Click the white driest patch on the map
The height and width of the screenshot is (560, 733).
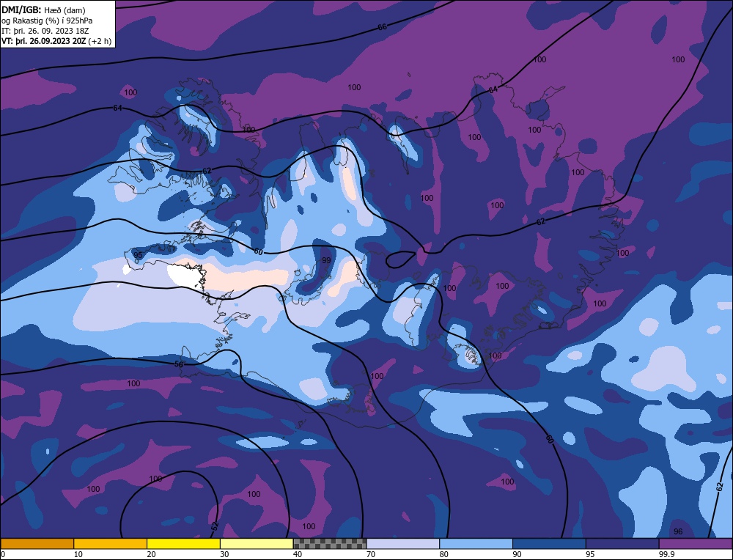(185, 275)
